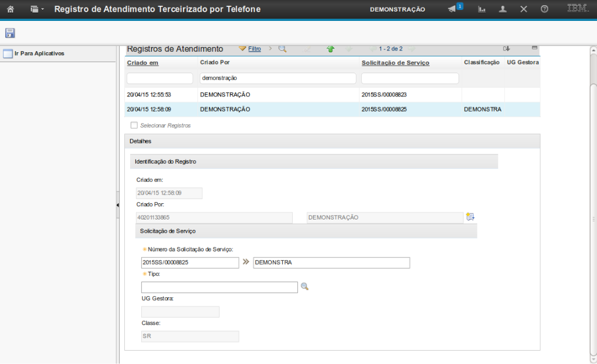Sort by Solicitação de Serviço column
Image resolution: width=597 pixels, height=364 pixels.
395,63
